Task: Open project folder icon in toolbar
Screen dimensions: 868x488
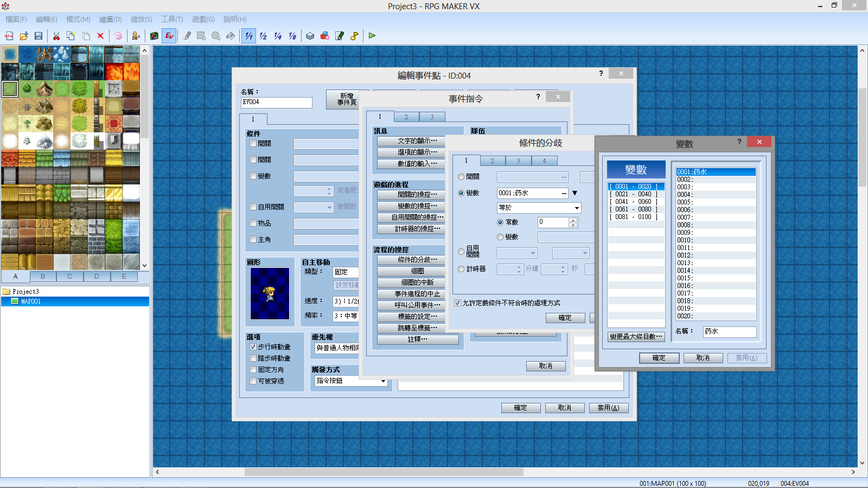Action: (24, 36)
